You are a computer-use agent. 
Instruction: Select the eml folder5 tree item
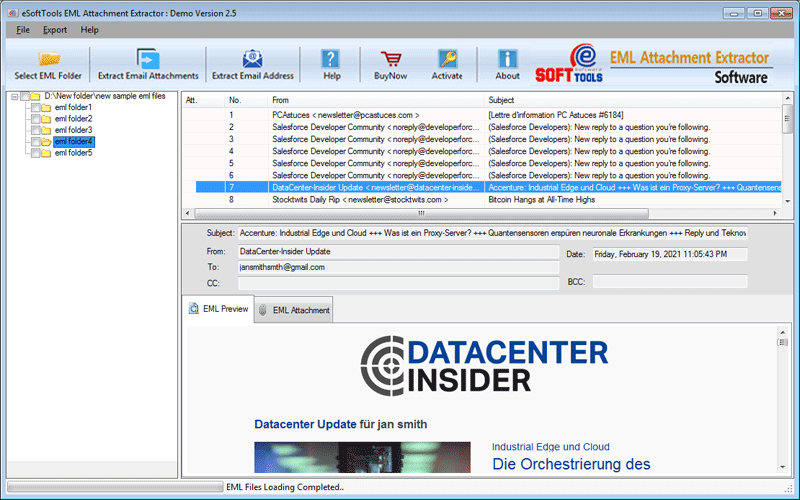coord(73,153)
